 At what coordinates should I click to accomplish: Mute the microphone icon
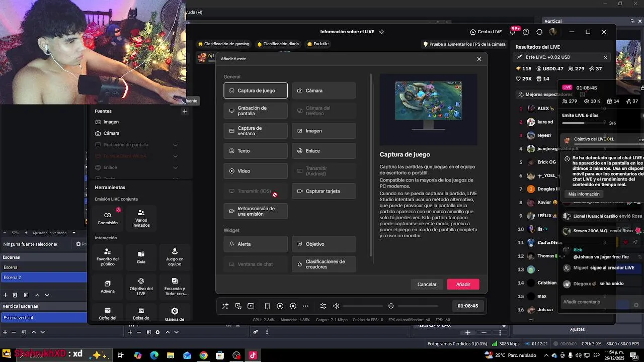tap(391, 306)
